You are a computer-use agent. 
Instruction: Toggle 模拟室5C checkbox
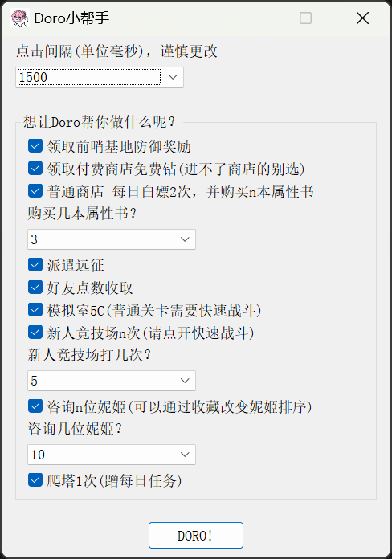[35, 310]
